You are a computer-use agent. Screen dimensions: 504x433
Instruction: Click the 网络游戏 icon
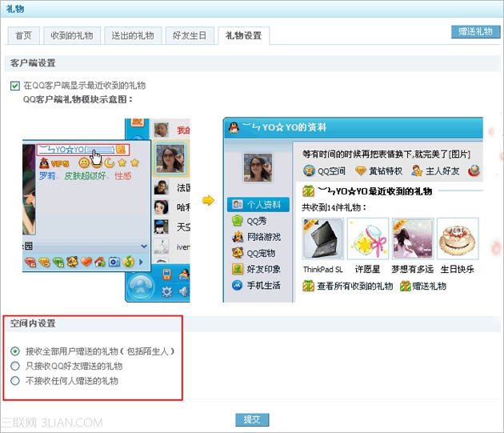click(238, 237)
